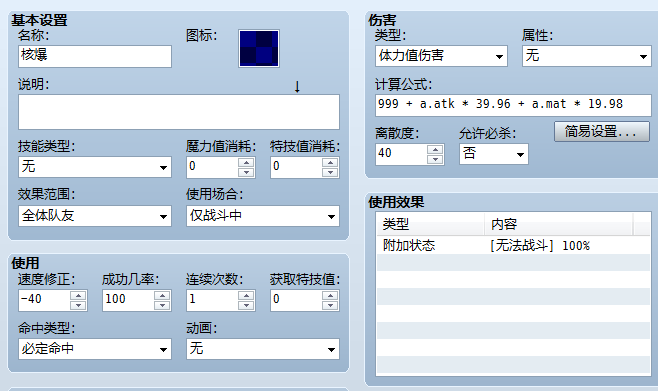
Task: Open the 动画 animation dropdown
Action: click(263, 349)
